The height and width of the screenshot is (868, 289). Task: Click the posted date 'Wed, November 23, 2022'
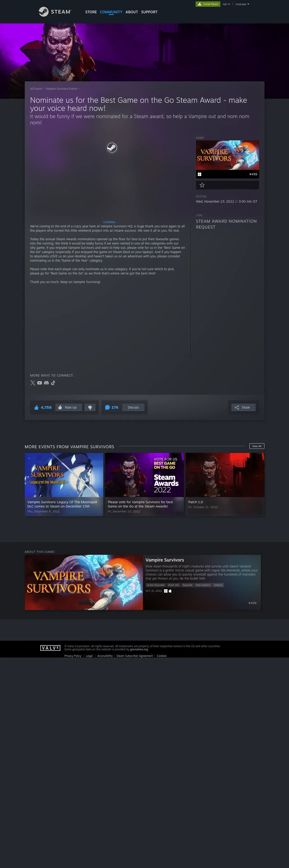click(x=215, y=201)
